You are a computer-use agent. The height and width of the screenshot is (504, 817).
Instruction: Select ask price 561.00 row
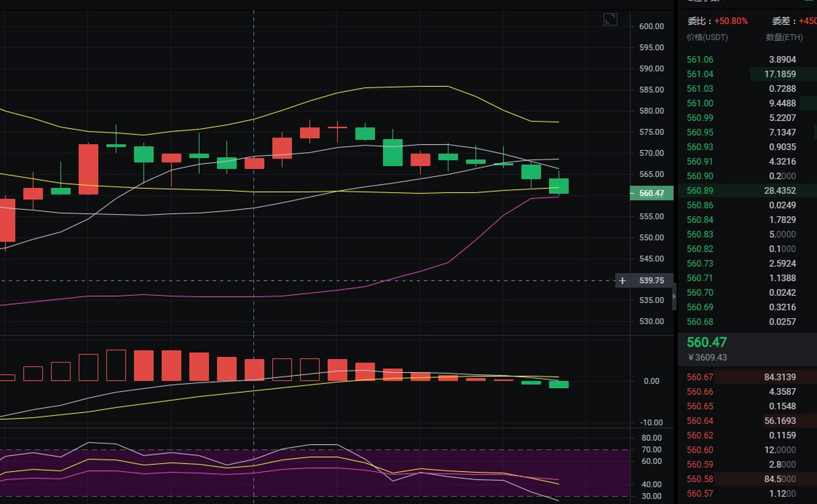click(x=747, y=103)
